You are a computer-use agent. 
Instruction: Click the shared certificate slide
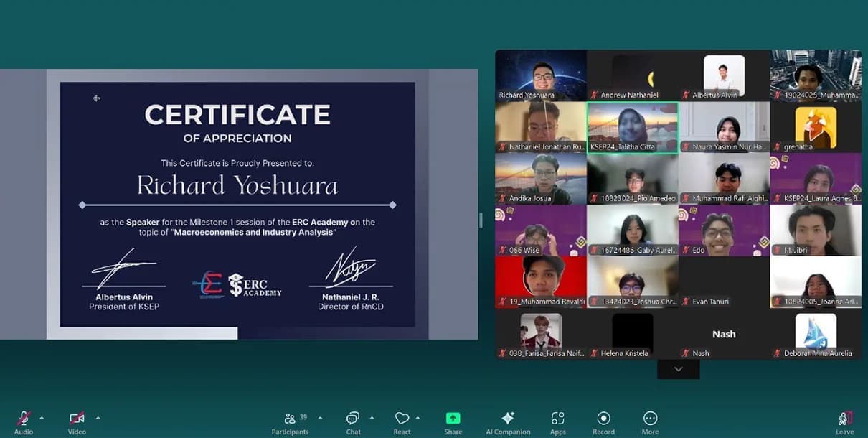[x=237, y=205]
